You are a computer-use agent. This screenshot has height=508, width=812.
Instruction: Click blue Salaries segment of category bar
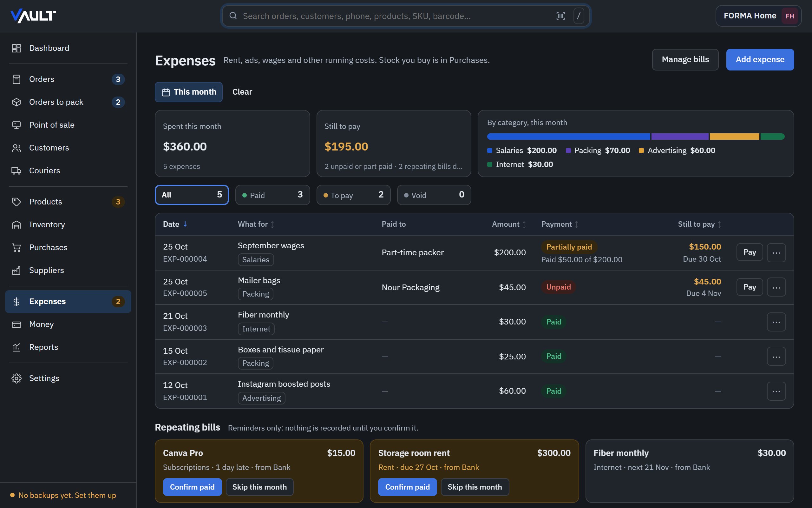point(568,137)
